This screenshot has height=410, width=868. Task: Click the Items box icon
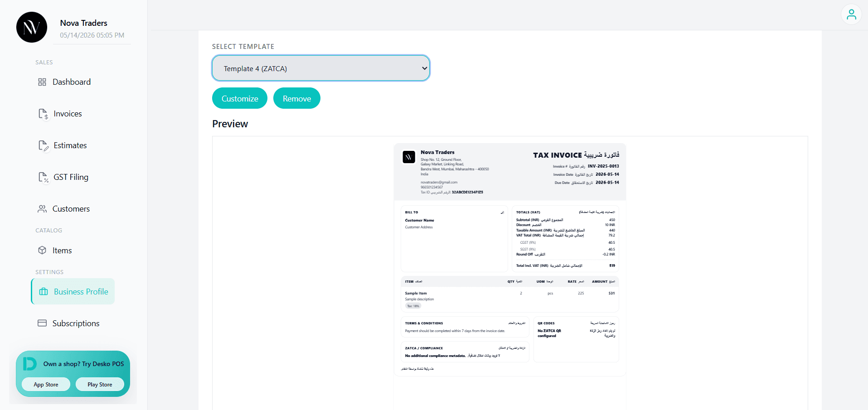pyautogui.click(x=42, y=250)
